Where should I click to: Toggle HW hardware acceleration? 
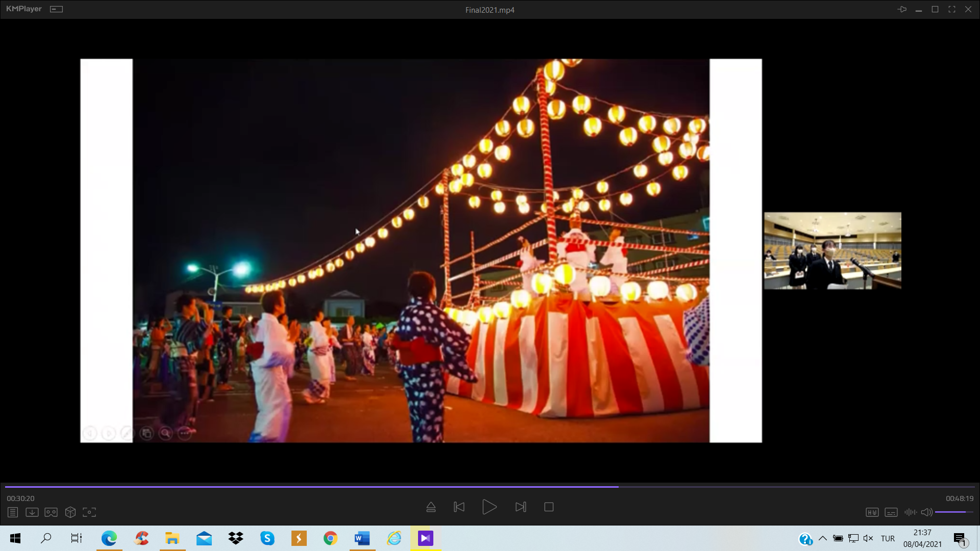point(872,512)
